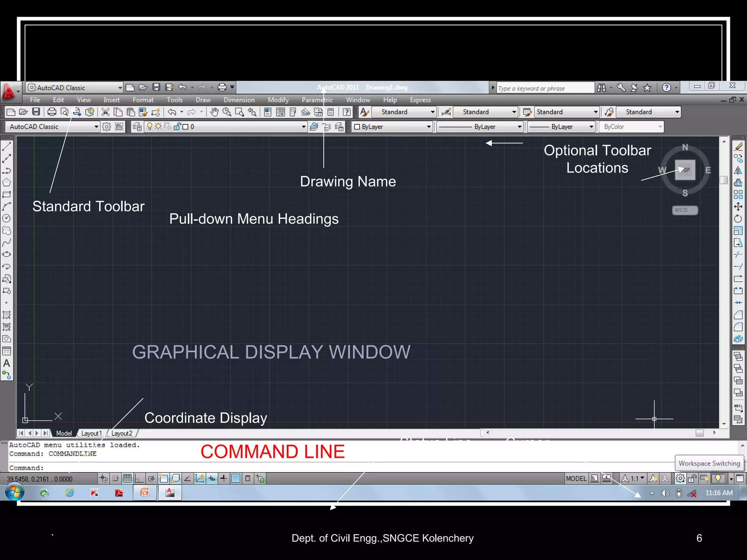Click the Cut scissors icon
The width and height of the screenshot is (747, 560).
click(105, 112)
